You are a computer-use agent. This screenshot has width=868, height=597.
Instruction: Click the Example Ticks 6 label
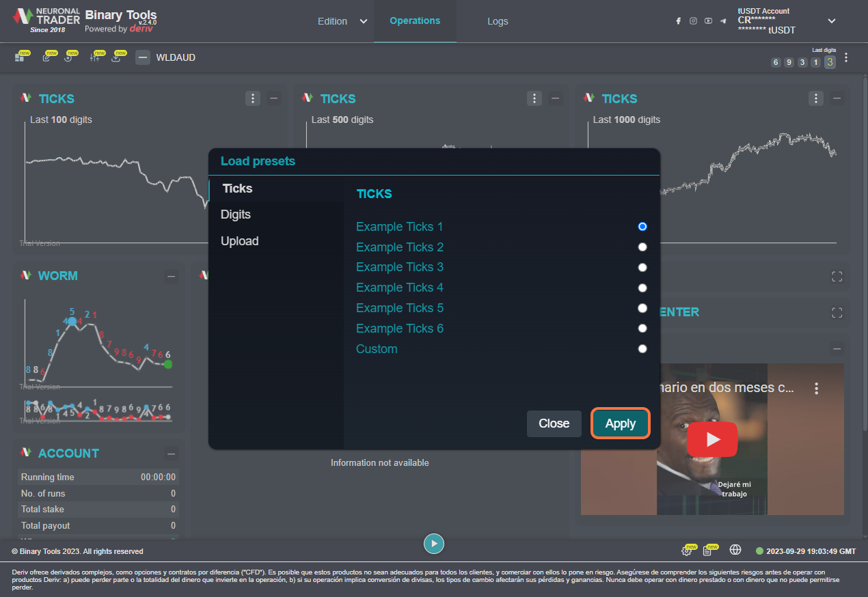[x=400, y=329]
